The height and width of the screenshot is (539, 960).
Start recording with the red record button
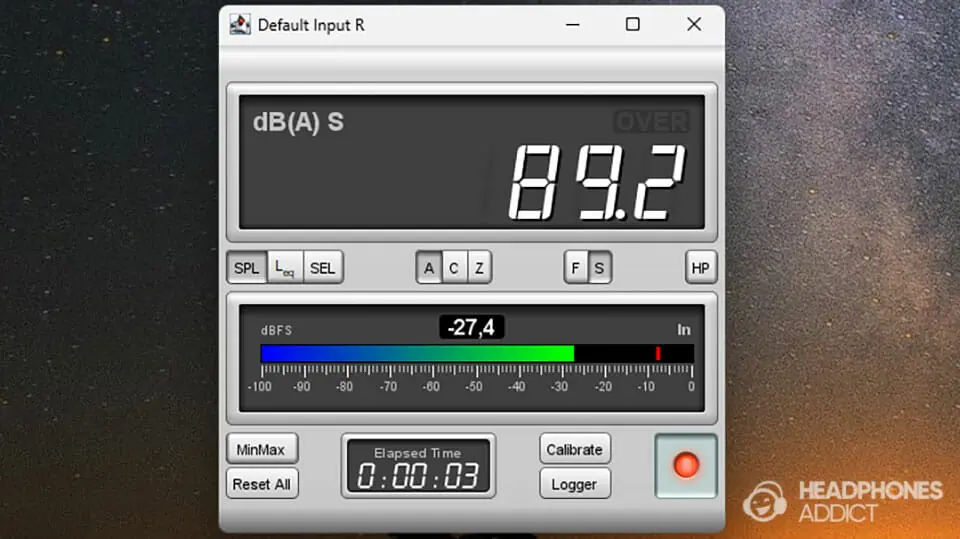(686, 466)
